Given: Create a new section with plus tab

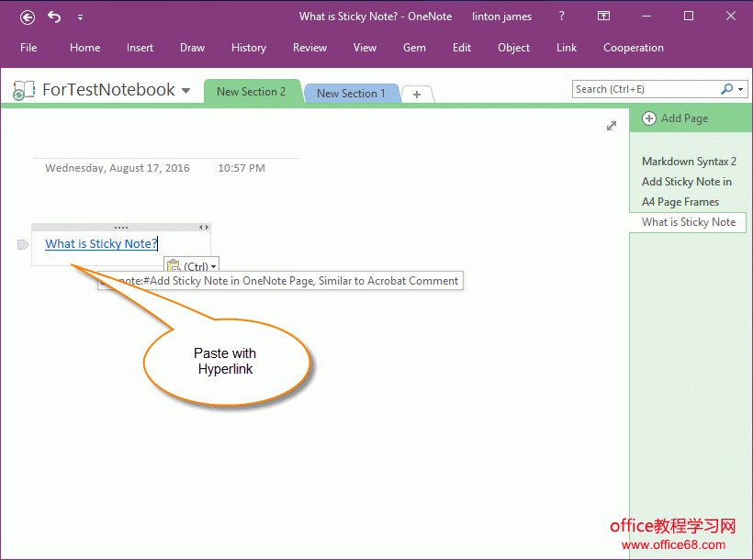Looking at the screenshot, I should click(417, 95).
